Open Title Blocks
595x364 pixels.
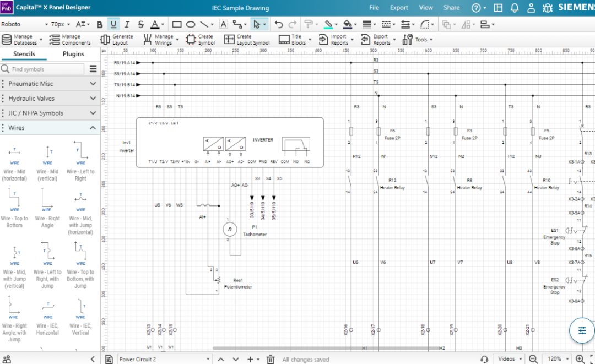(295, 40)
